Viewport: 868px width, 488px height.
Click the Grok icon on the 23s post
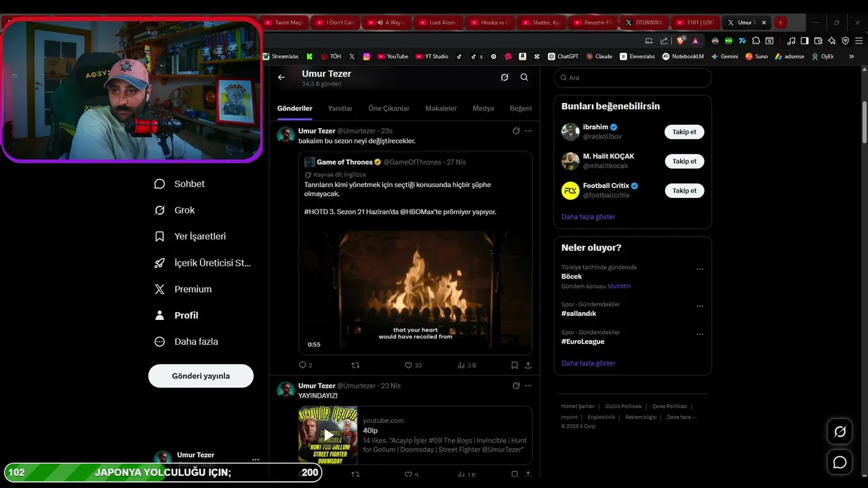[516, 131]
